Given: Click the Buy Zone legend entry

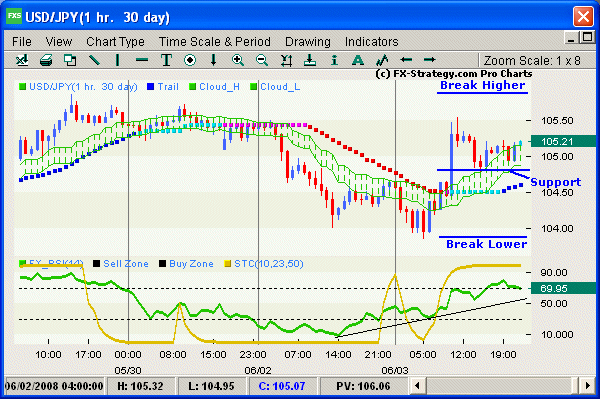Looking at the screenshot, I should [186, 264].
